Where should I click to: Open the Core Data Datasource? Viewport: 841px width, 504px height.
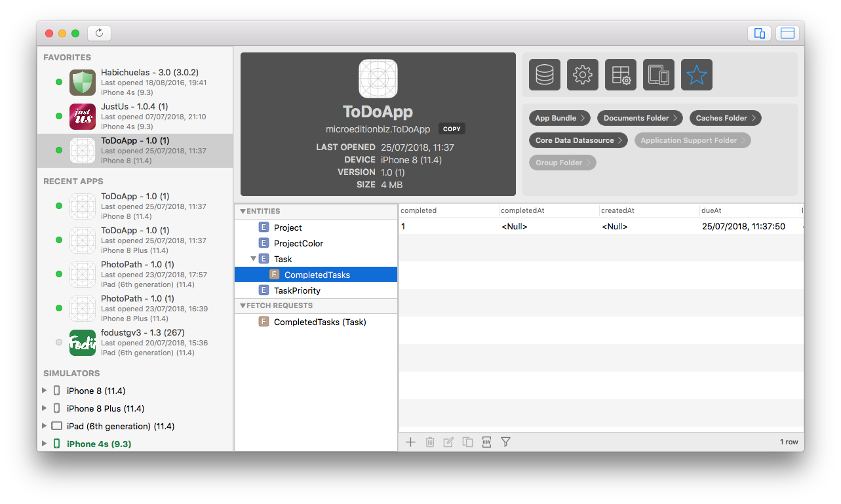tap(577, 140)
